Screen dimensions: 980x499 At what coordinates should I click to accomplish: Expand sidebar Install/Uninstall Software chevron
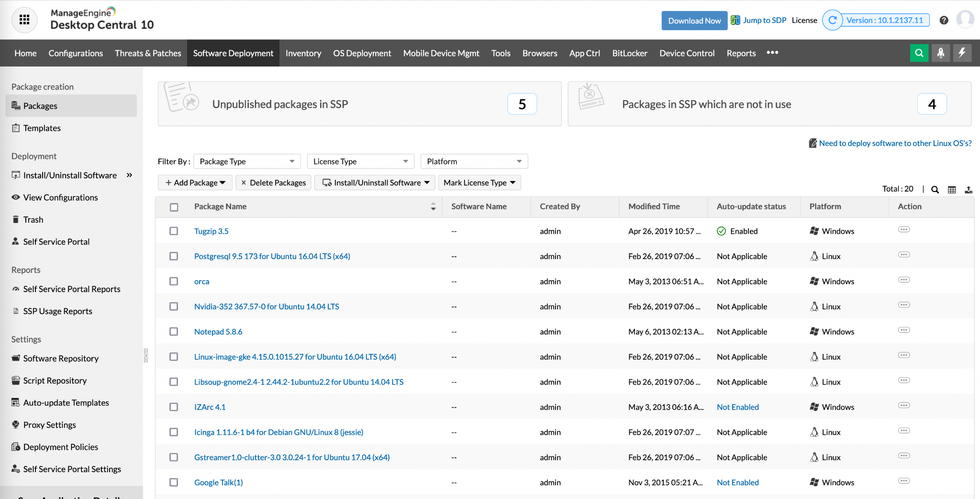click(129, 175)
